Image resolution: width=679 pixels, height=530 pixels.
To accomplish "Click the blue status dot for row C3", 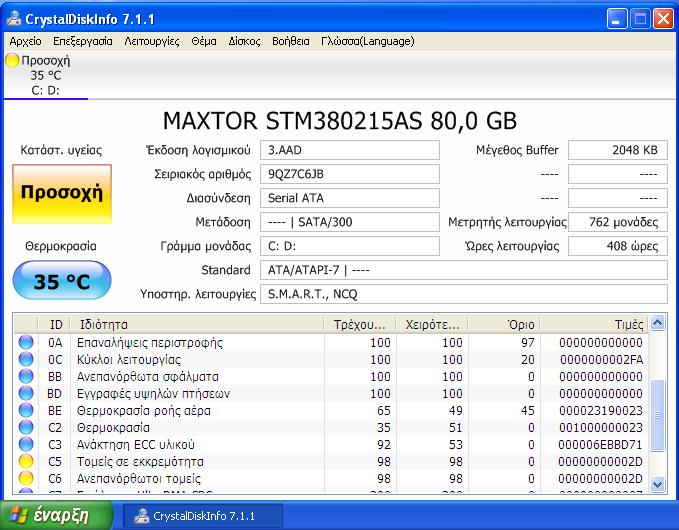I will coord(27,444).
